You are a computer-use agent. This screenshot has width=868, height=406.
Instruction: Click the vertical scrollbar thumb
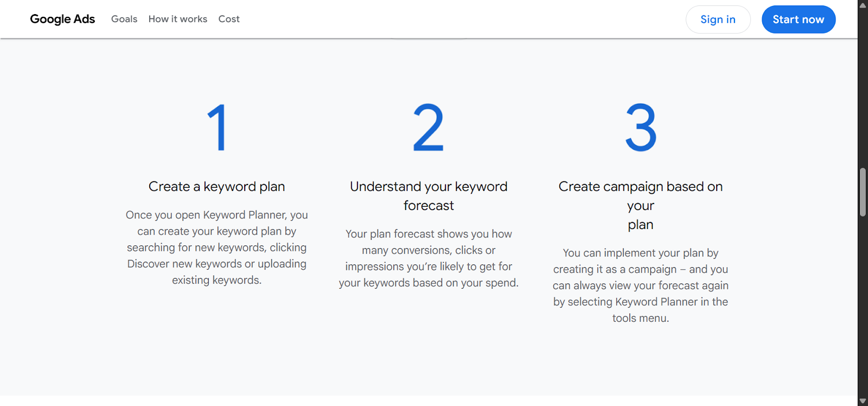pyautogui.click(x=863, y=192)
